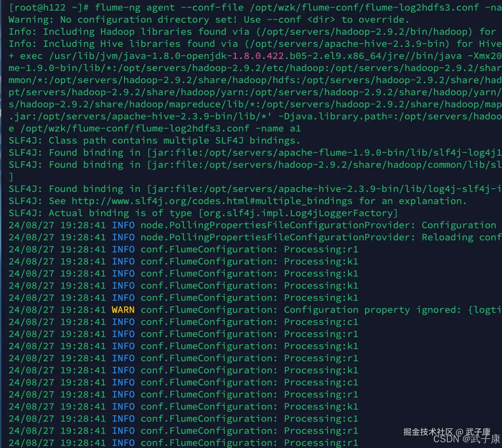Image resolution: width=502 pixels, height=448 pixels.
Task: Click SLF4J binding line for hadoop/common/lib
Action: click(x=255, y=165)
